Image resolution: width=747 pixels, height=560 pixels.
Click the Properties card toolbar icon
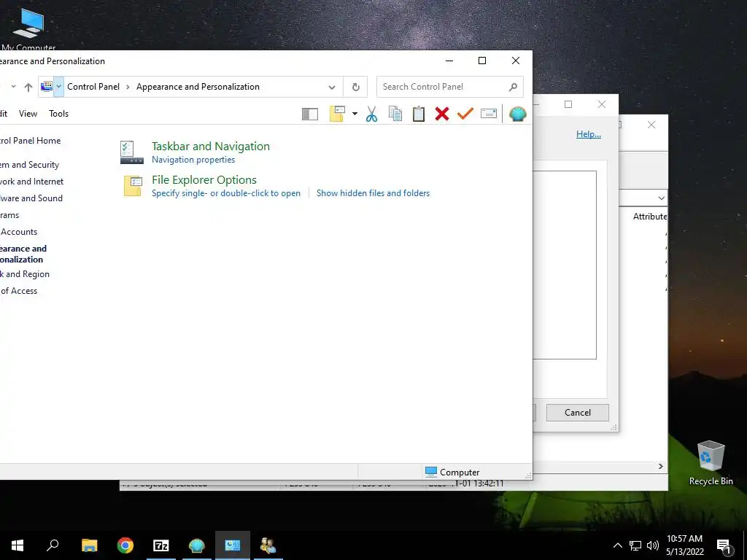[488, 114]
